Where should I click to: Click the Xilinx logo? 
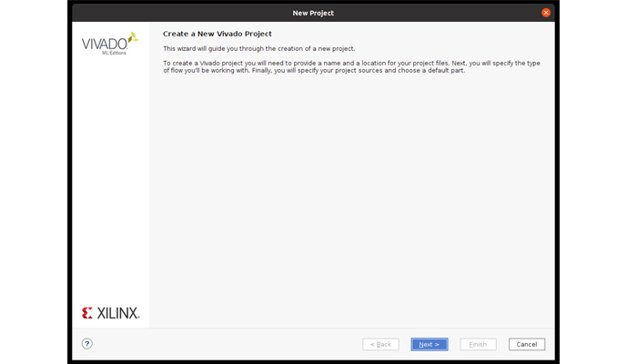110,313
